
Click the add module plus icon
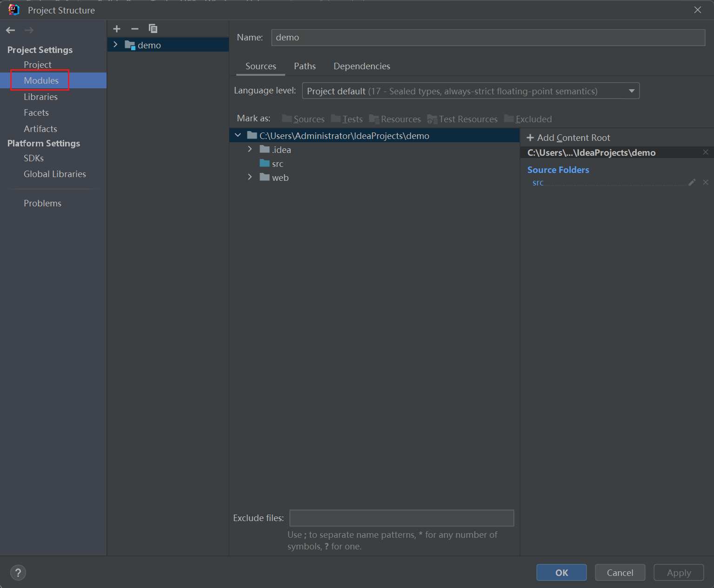click(x=117, y=29)
